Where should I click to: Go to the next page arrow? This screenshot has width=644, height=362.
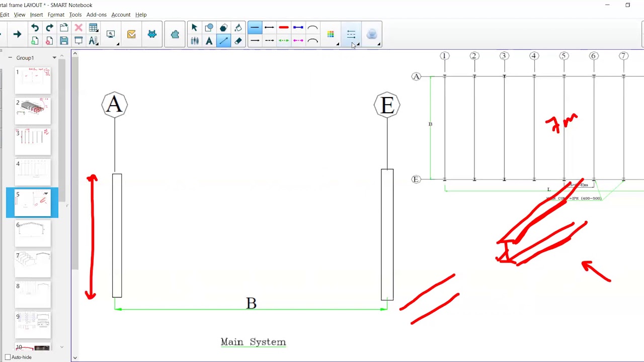point(17,34)
